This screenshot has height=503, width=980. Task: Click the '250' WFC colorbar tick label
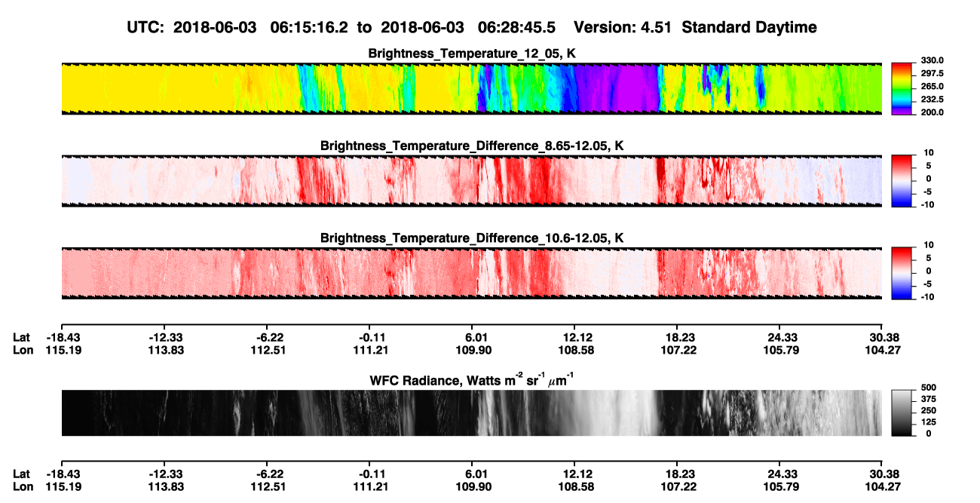click(x=927, y=410)
